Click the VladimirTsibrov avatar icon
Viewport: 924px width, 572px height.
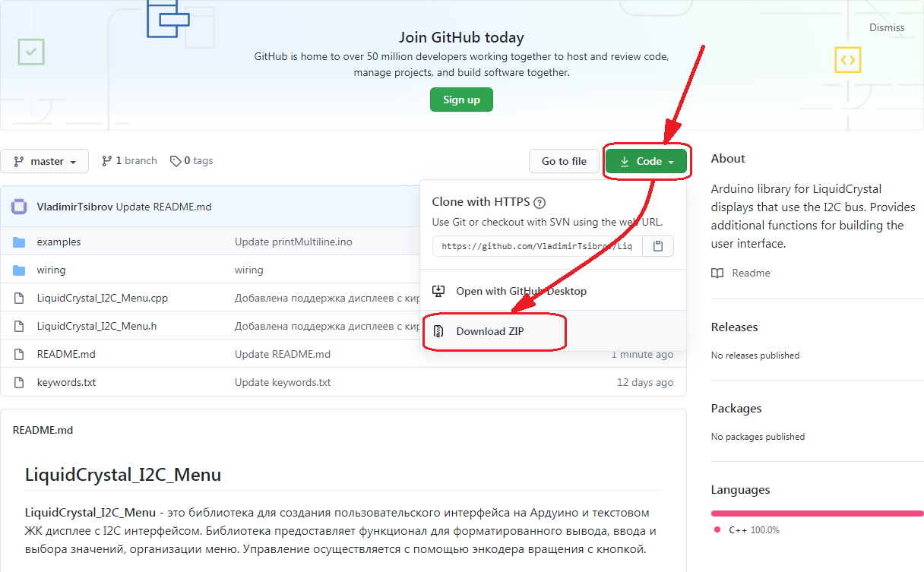click(21, 207)
